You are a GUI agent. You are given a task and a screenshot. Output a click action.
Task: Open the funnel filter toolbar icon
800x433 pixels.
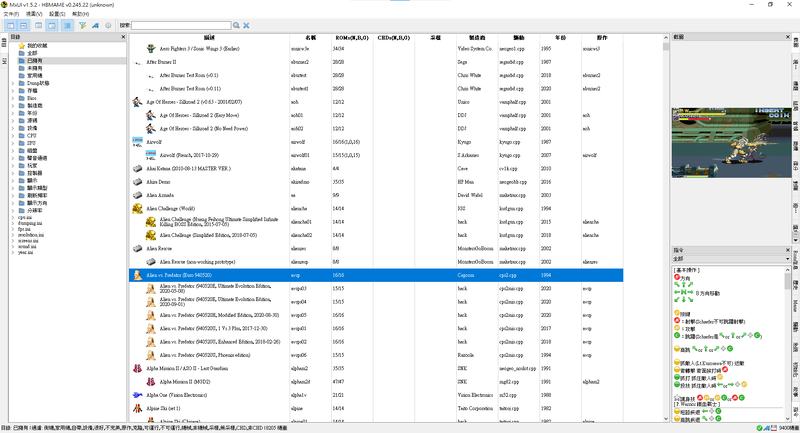click(82, 25)
